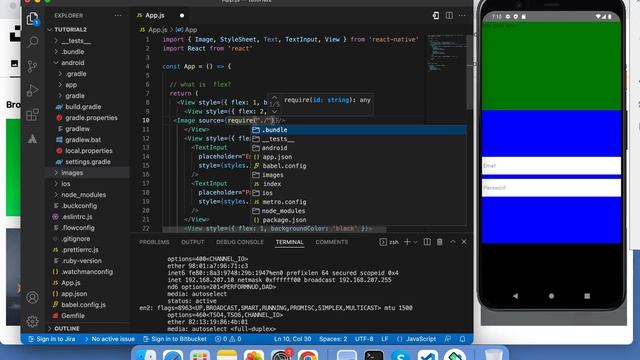
Task: Select .bundle in the autocomplete list
Action: (358, 130)
